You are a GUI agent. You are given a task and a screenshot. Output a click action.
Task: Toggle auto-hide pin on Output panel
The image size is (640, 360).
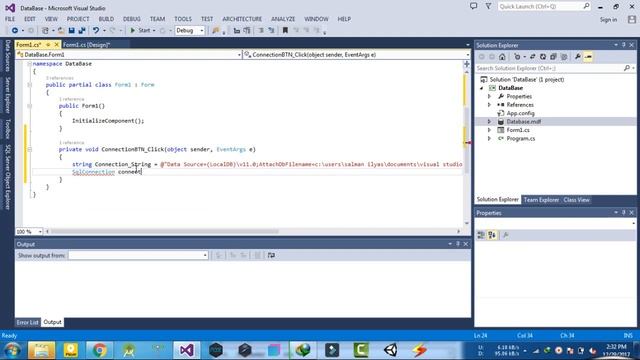pos(458,244)
